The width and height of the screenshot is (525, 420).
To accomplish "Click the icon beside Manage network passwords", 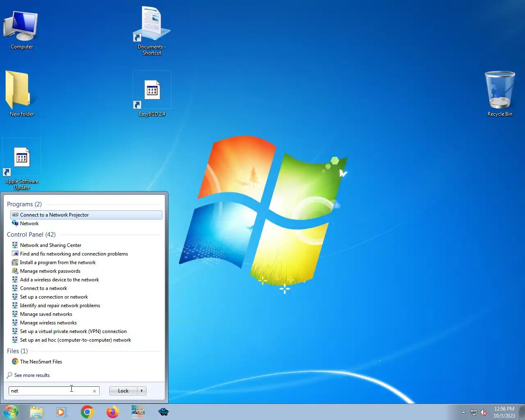I will pos(15,271).
